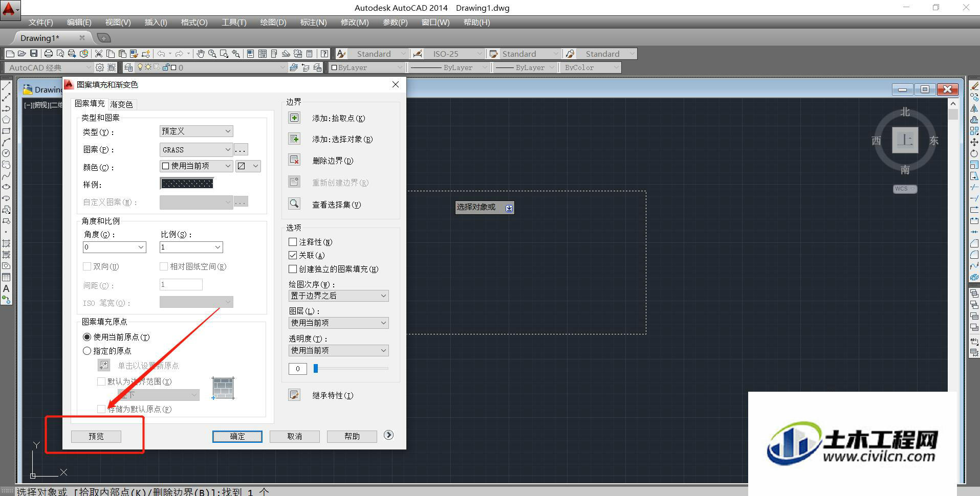The image size is (980, 496).
Task: Select 指定的原点 radio button
Action: pos(87,351)
